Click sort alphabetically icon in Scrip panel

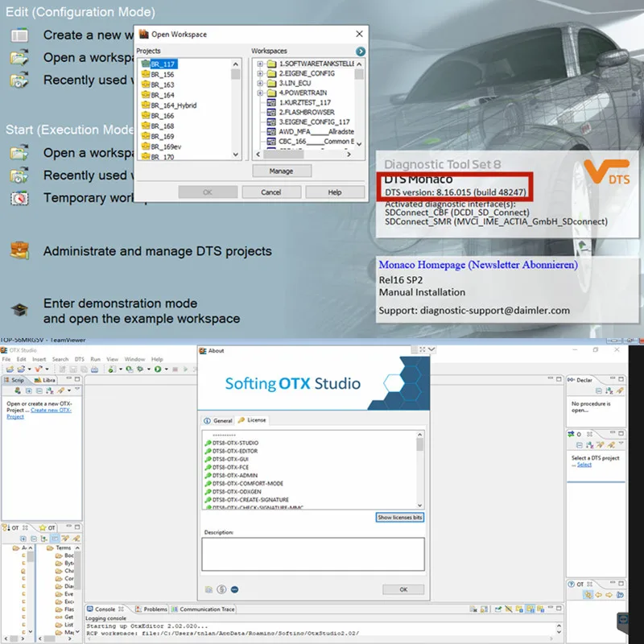pos(50,390)
